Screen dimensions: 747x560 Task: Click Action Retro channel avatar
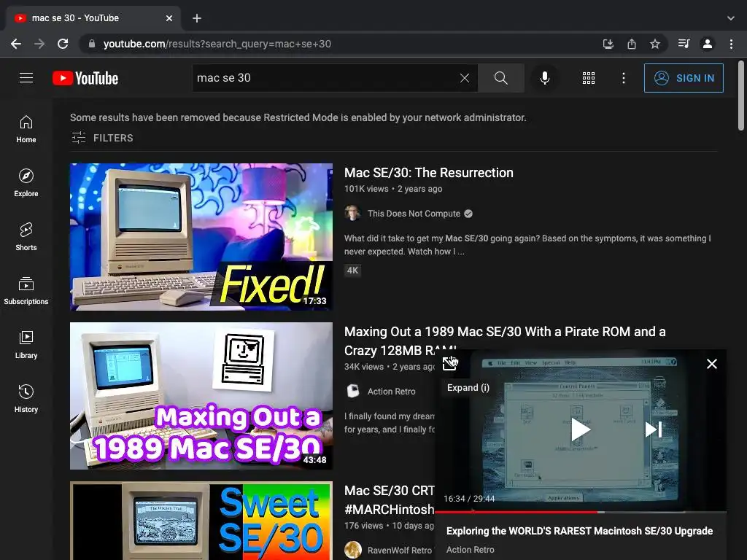pyautogui.click(x=352, y=391)
